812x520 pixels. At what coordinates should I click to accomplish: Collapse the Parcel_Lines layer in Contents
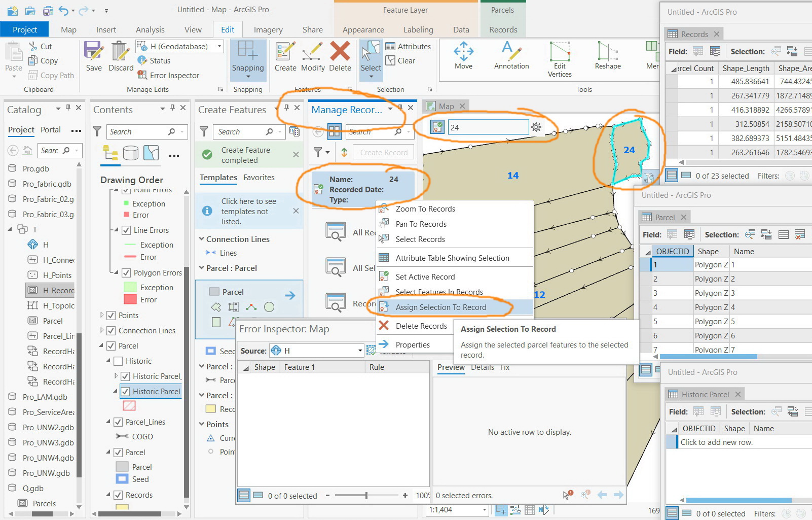tap(108, 422)
